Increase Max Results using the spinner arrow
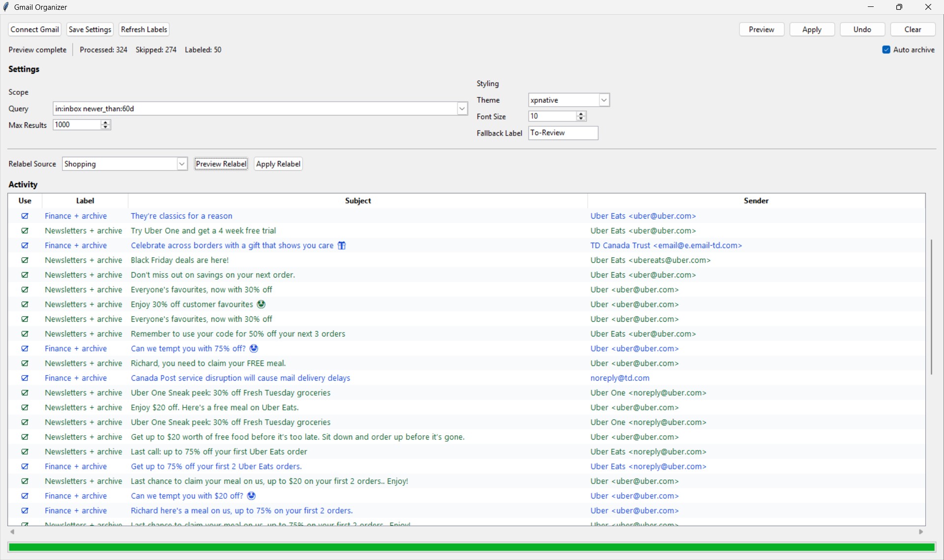944x560 pixels. [x=105, y=122]
